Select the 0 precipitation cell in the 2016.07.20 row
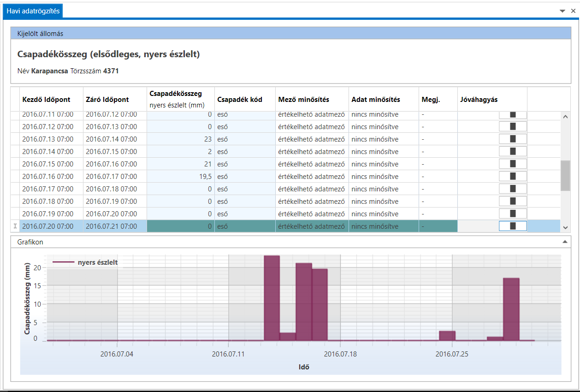 point(181,226)
